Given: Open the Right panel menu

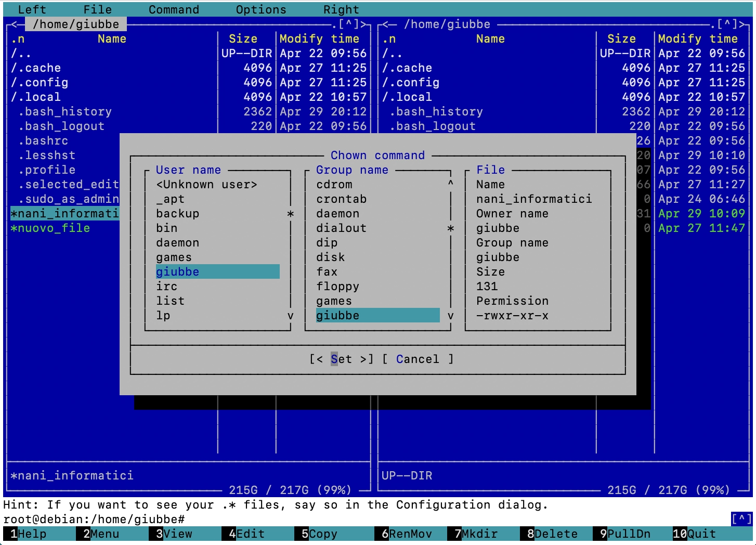Looking at the screenshot, I should 341,9.
